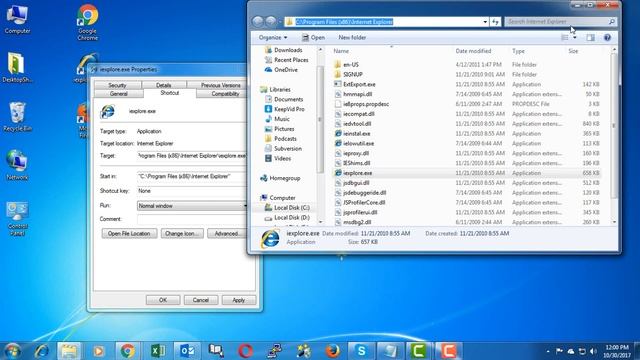Select iexplore.exe in file list
The height and width of the screenshot is (360, 640).
[467, 173]
